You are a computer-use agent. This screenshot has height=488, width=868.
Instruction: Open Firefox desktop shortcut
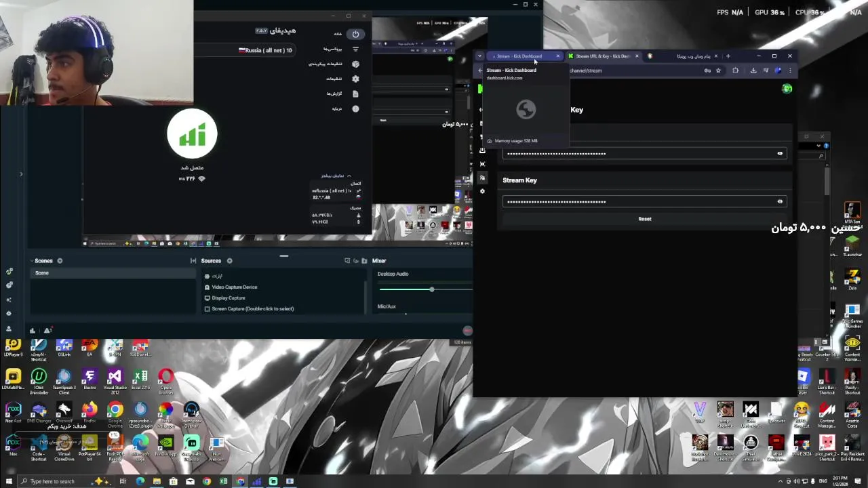coord(90,412)
